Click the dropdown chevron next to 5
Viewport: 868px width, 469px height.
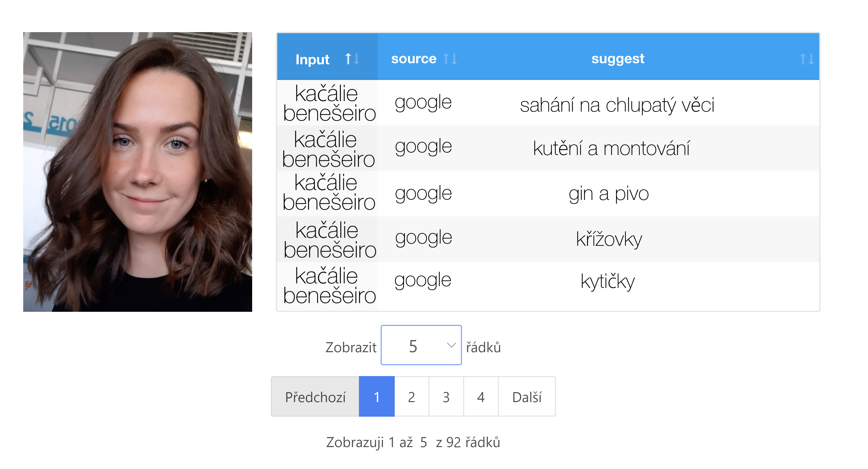[451, 345]
